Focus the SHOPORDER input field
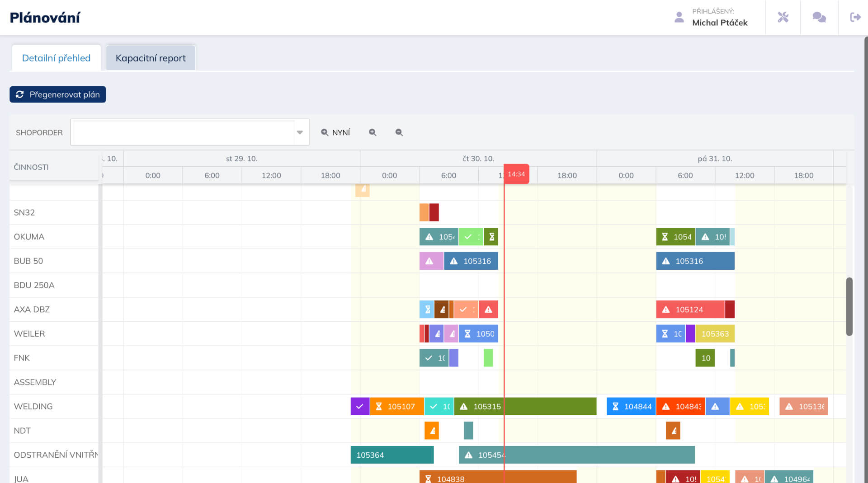The height and width of the screenshot is (483, 868). point(184,132)
